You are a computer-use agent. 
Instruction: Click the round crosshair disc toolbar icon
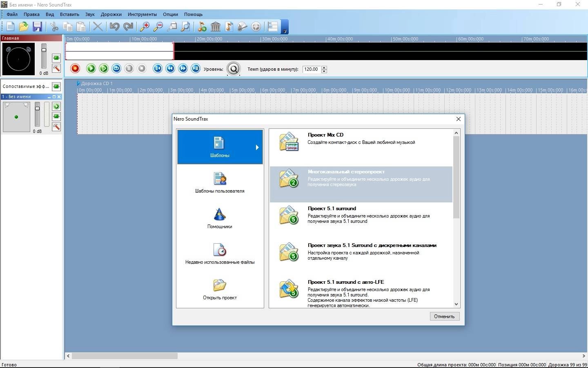(256, 27)
